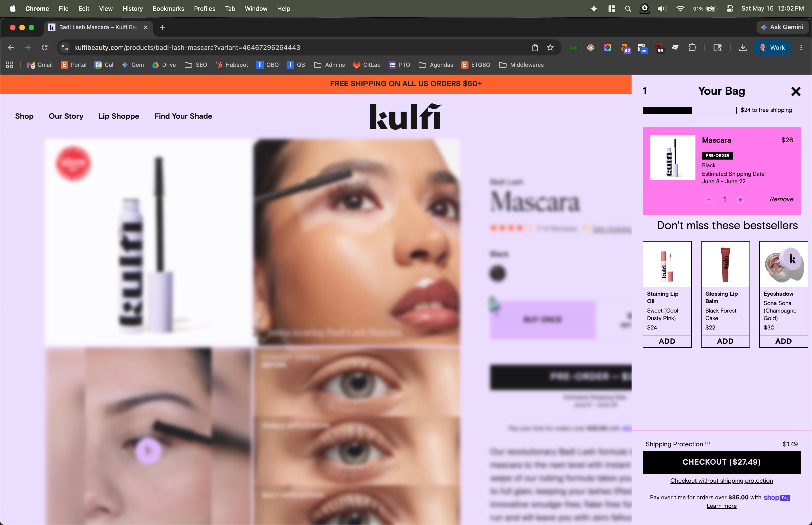Click the CHECKOUT ($27.49) button
Viewport: 812px width, 525px height.
(721, 462)
